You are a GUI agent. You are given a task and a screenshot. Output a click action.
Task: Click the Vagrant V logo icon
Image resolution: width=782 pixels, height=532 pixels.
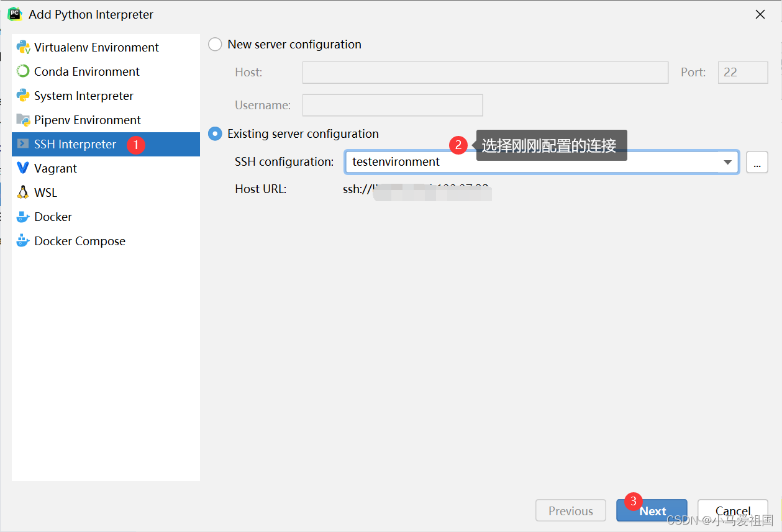23,168
